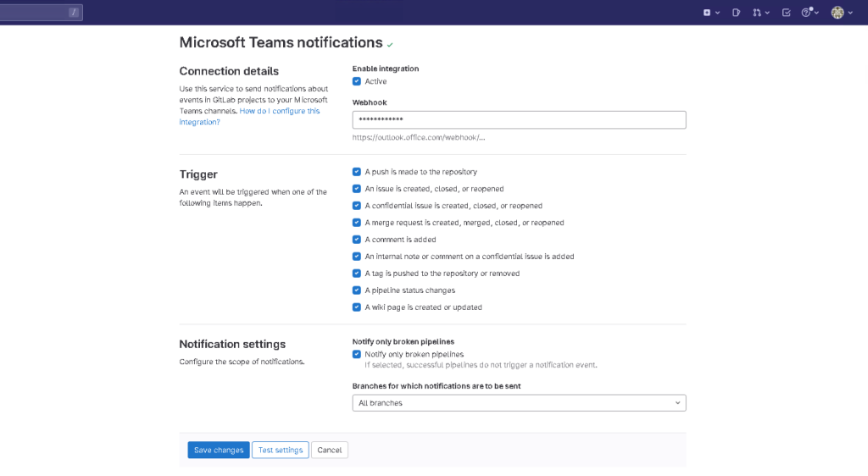Click the Test settings button
The image size is (868, 476).
pos(280,450)
